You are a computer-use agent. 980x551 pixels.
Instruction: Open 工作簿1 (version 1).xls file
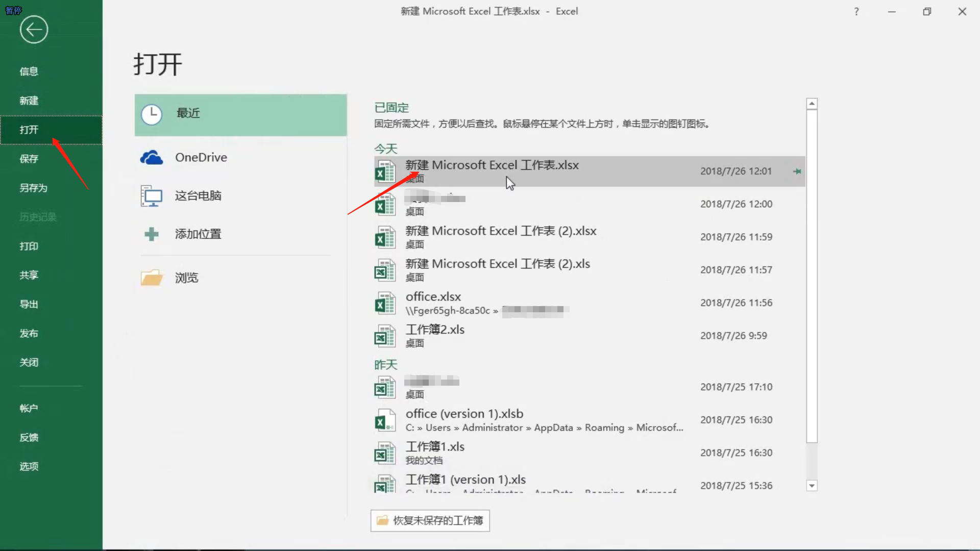[590, 482]
